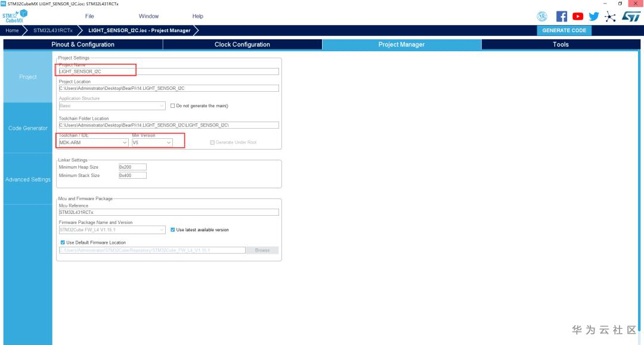The width and height of the screenshot is (644, 345).
Task: Toggle Use Default Firmware Location checkbox
Action: 63,243
